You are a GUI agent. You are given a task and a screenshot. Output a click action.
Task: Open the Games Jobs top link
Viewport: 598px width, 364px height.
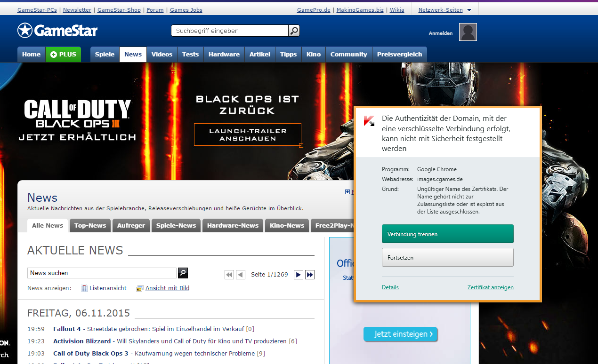pyautogui.click(x=186, y=10)
